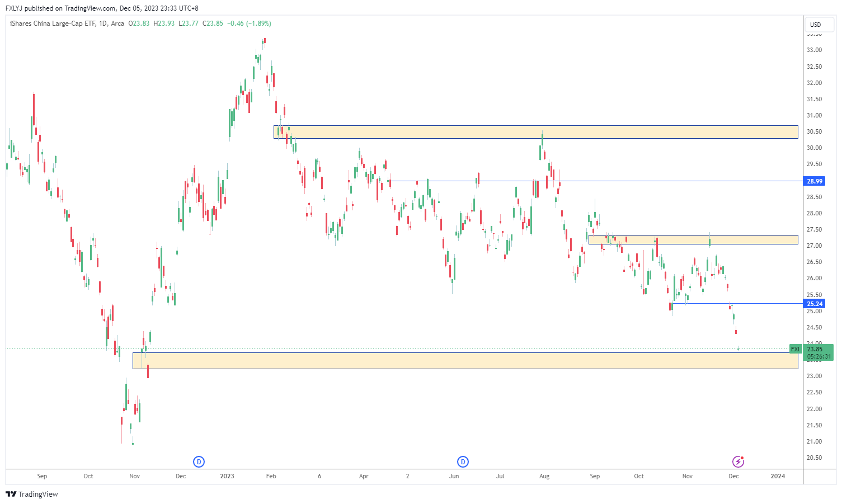Select the bottom yellow zone near 23.50
Image resolution: width=842 pixels, height=504 pixels.
(x=465, y=361)
